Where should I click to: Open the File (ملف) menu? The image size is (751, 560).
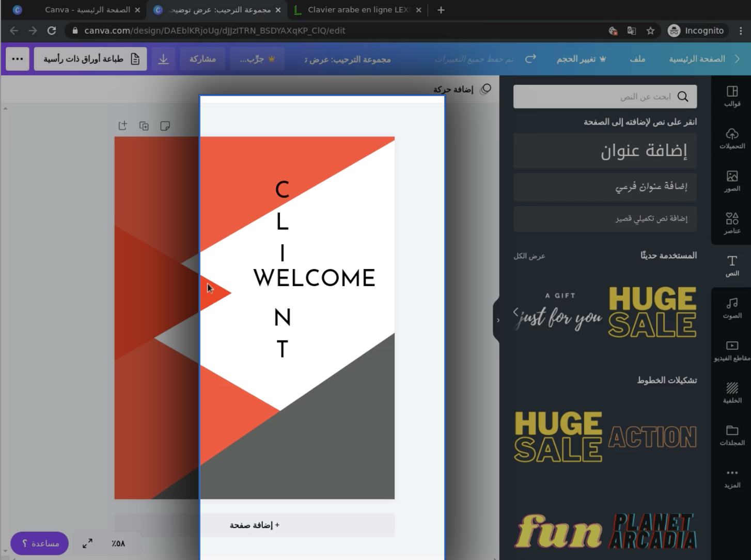[637, 59]
